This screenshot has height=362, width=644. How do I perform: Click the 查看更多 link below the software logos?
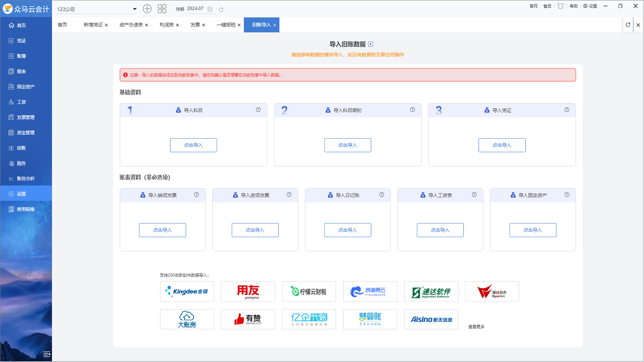(476, 326)
